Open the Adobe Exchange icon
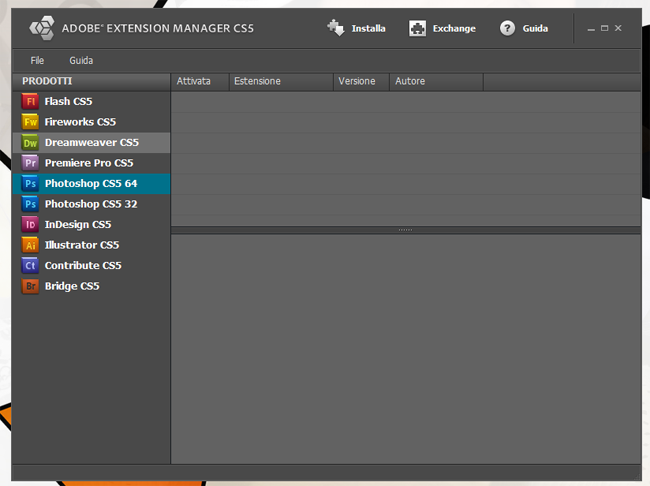Image resolution: width=650 pixels, height=486 pixels. (x=417, y=28)
